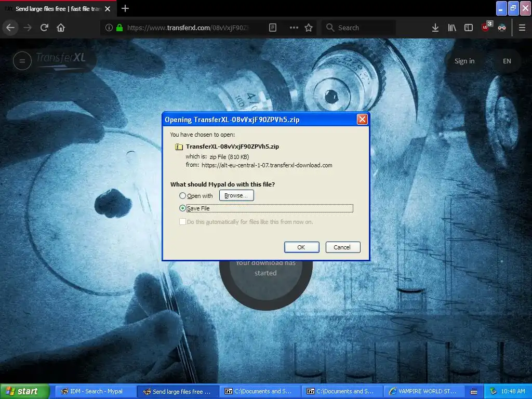Tick Do this automatically checkbox
Image resolution: width=532 pixels, height=399 pixels.
(x=182, y=222)
